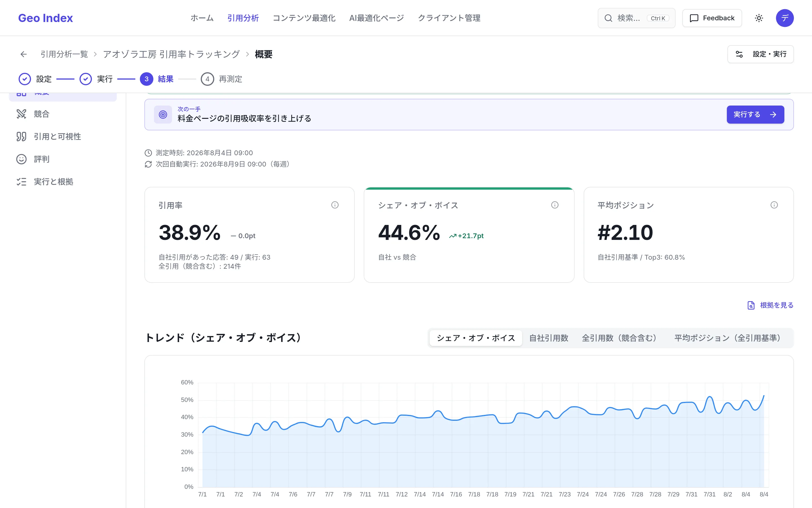Select the シェア・オブ・ボイス trend tab
The height and width of the screenshot is (508, 812).
(475, 338)
